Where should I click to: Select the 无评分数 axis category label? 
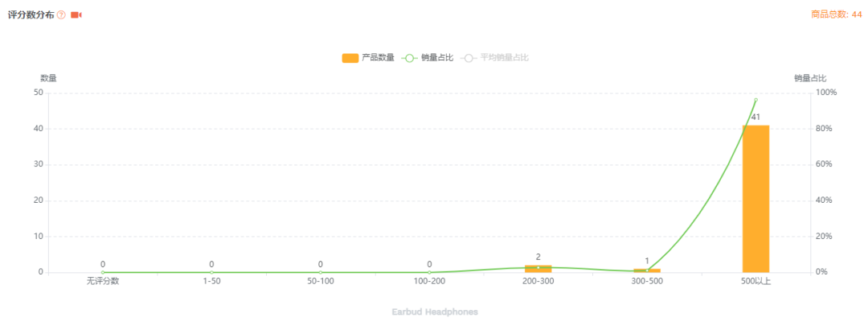coord(103,281)
